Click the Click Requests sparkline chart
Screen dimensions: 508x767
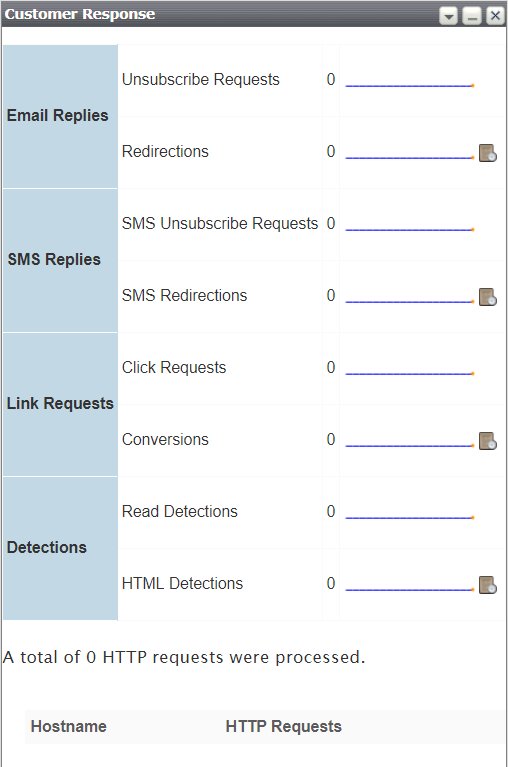coord(410,373)
